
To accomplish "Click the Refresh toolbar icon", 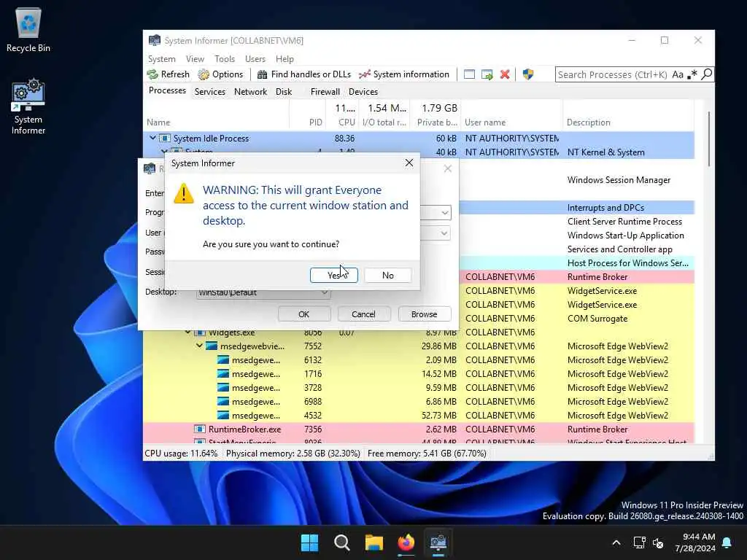I will point(168,74).
